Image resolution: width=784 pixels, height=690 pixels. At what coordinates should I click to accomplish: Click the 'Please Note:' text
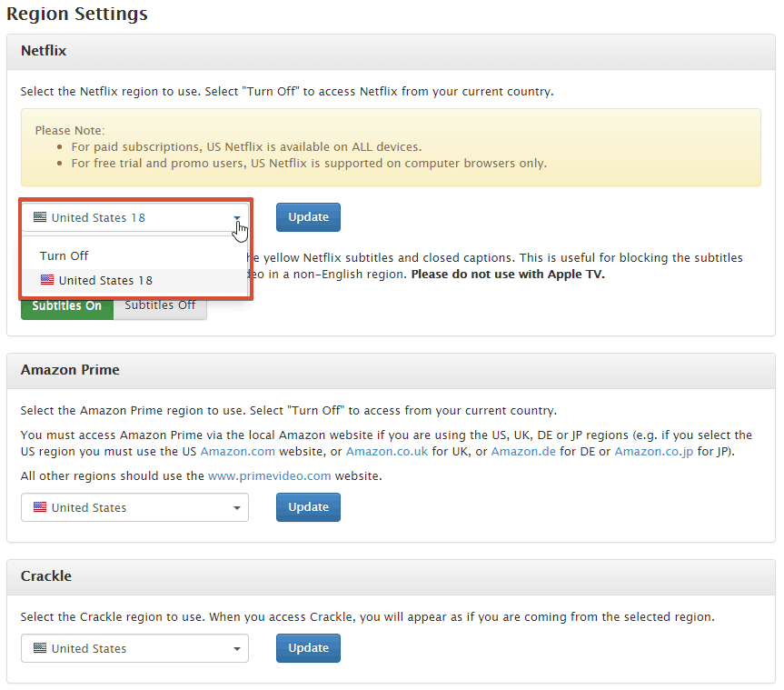[70, 131]
